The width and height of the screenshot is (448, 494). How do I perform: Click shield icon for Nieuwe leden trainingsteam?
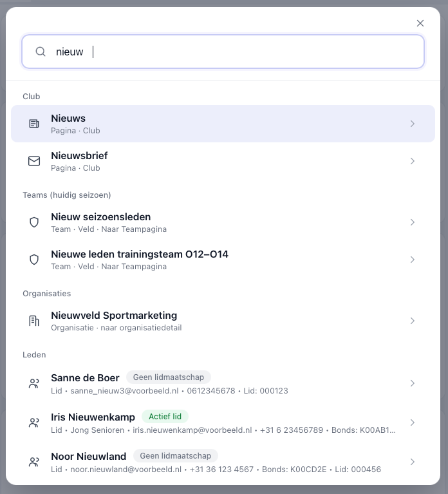pyautogui.click(x=34, y=260)
